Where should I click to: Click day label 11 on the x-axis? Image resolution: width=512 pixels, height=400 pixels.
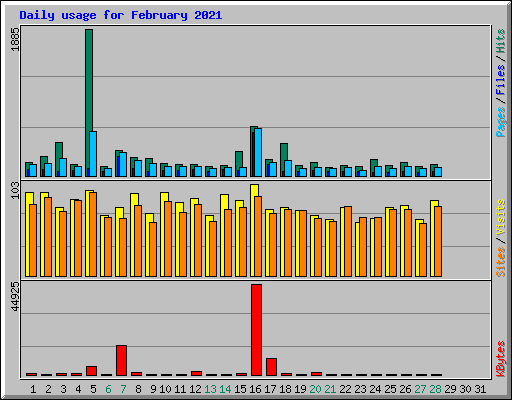pos(180,389)
